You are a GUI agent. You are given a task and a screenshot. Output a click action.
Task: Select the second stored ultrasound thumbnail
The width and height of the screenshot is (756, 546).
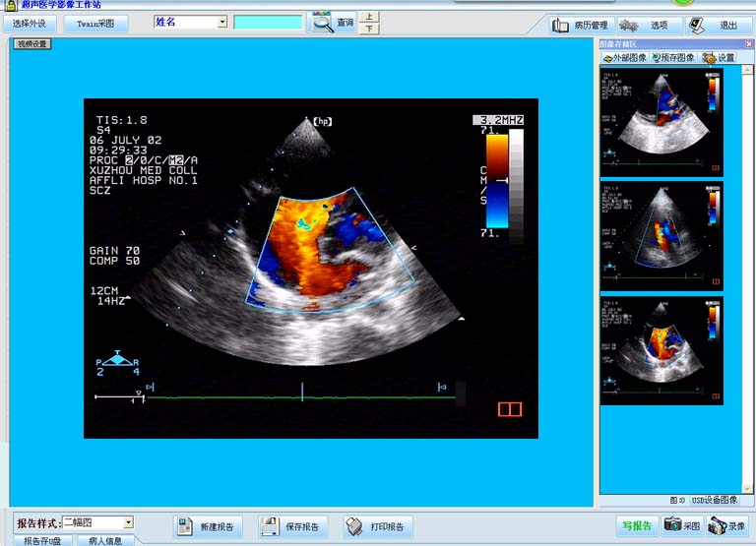661,236
